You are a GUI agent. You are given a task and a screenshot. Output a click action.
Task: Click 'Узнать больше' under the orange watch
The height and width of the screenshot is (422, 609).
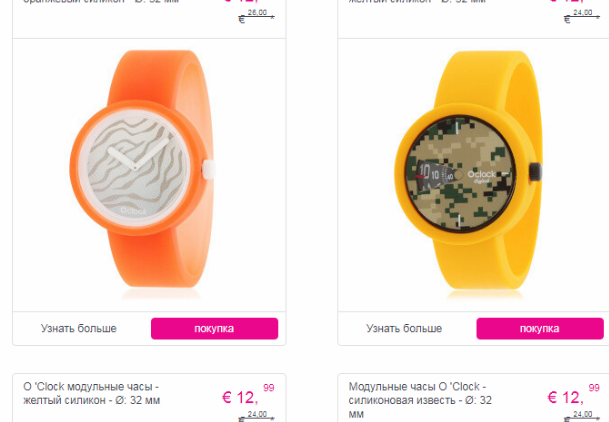79,328
